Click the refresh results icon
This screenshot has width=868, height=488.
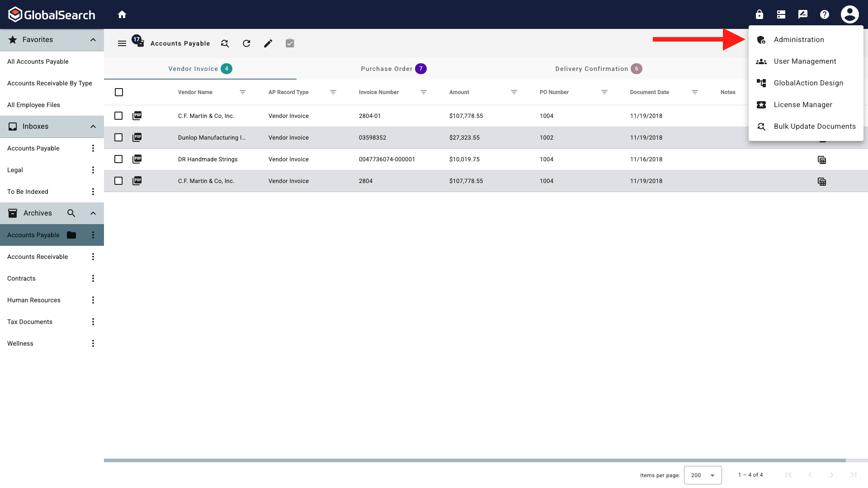point(246,43)
